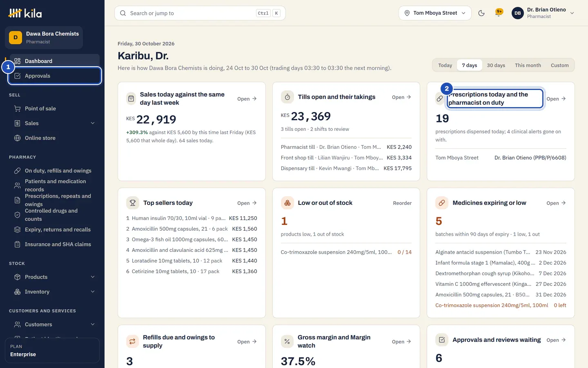Screen dimensions: 588x368
Task: Open the Medicines expiring or low card
Action: pyautogui.click(x=556, y=203)
